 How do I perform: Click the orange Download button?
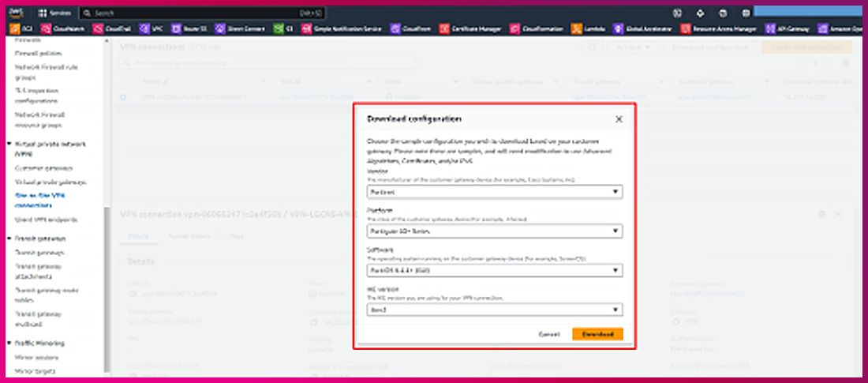(x=597, y=334)
